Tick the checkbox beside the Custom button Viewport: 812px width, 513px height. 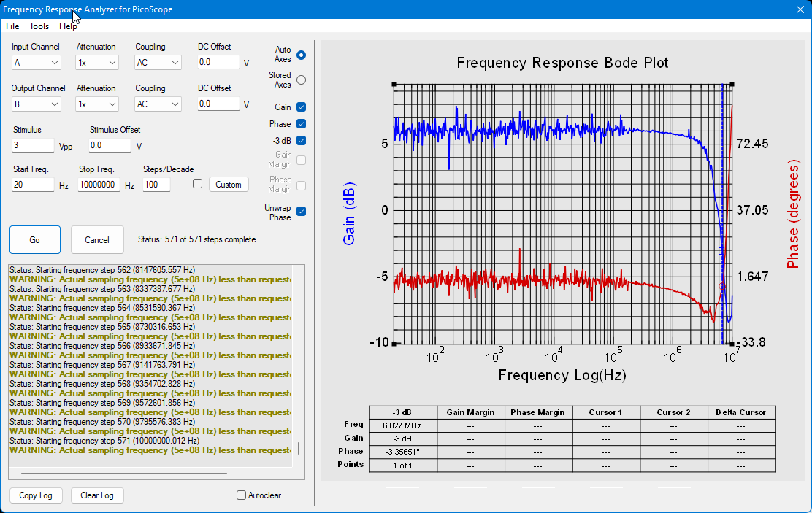(x=197, y=184)
